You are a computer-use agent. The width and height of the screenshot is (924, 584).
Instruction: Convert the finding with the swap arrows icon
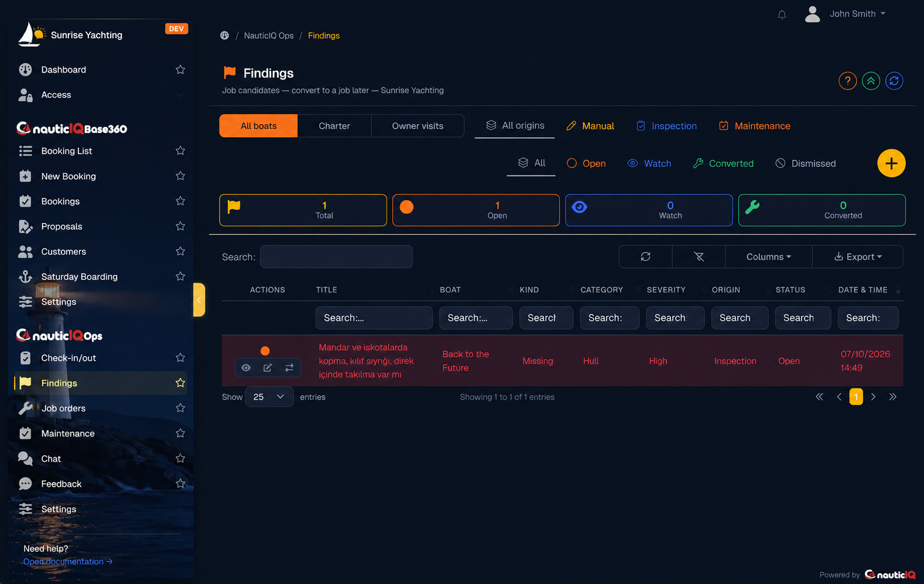pyautogui.click(x=289, y=368)
